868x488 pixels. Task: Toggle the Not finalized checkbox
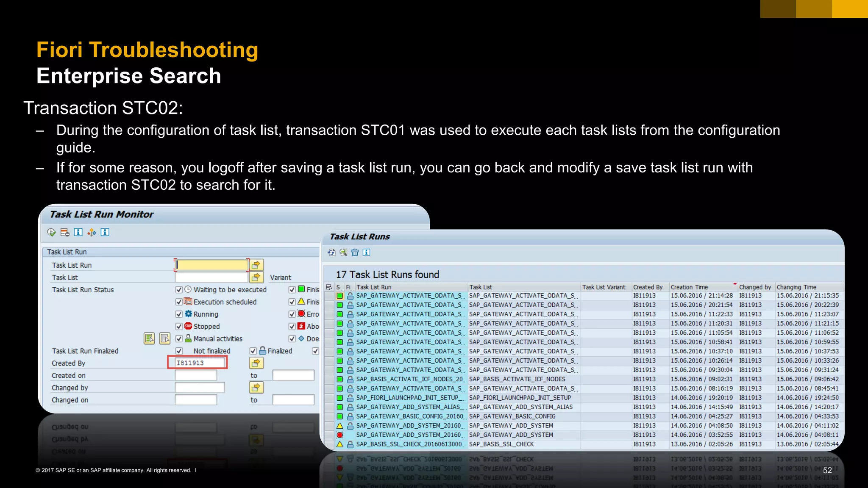(x=179, y=351)
